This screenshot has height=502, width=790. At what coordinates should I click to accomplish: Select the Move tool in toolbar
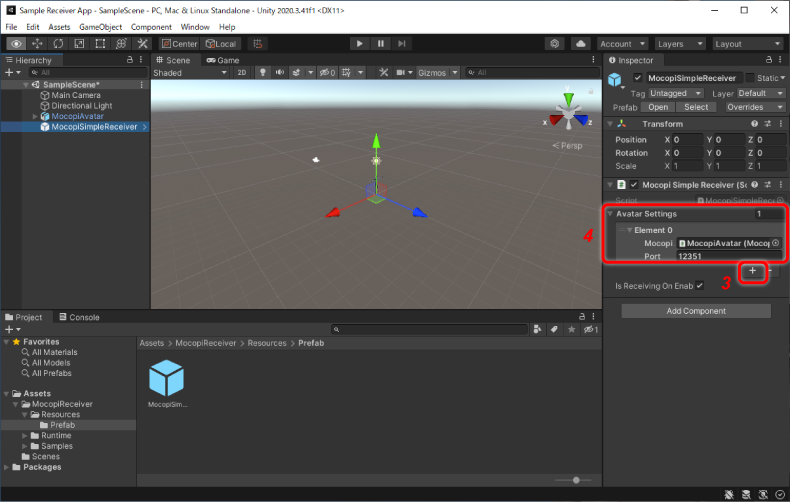point(37,44)
